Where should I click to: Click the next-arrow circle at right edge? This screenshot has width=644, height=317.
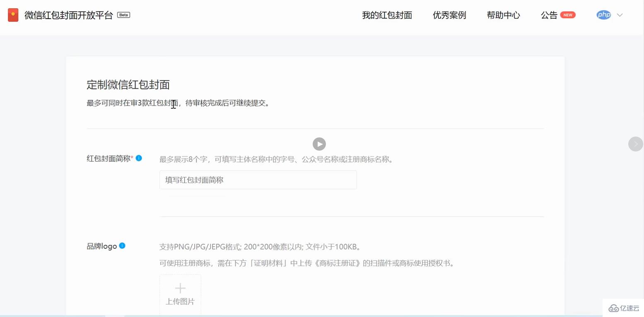(635, 144)
